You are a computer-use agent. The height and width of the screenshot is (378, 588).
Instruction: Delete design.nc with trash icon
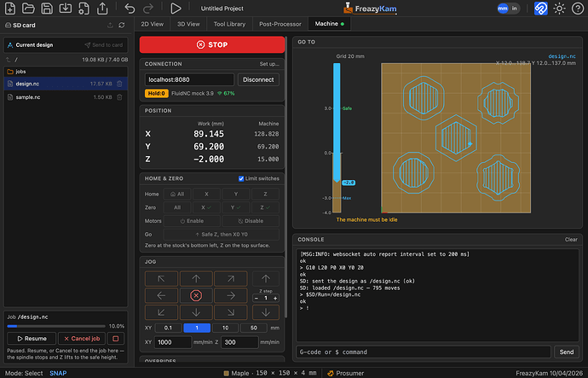(119, 84)
